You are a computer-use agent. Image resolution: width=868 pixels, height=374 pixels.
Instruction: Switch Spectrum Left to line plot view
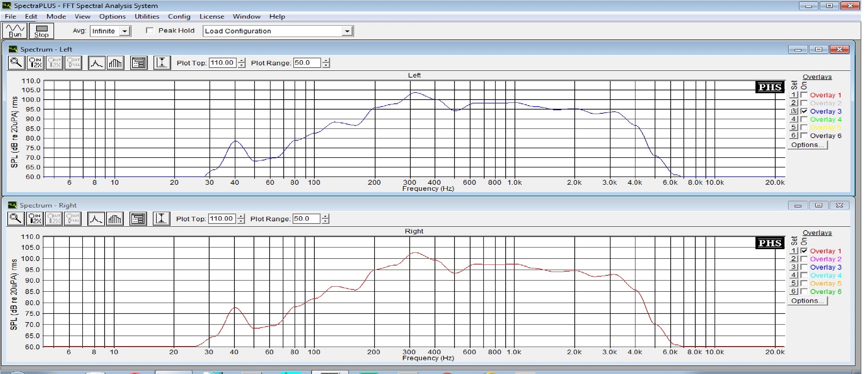point(96,63)
